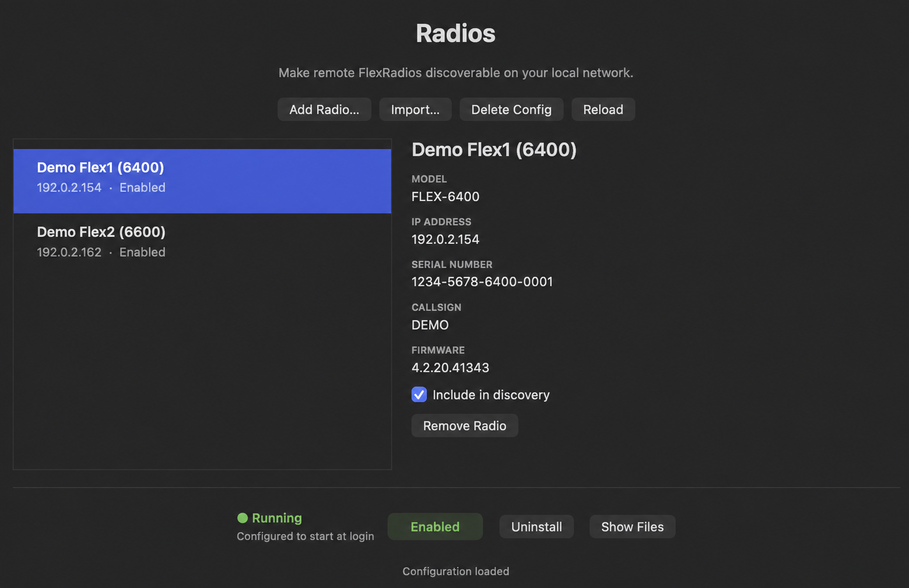The height and width of the screenshot is (588, 909).
Task: Click the 192.0.2.162 address under Demo Flex2
Action: [x=69, y=252]
